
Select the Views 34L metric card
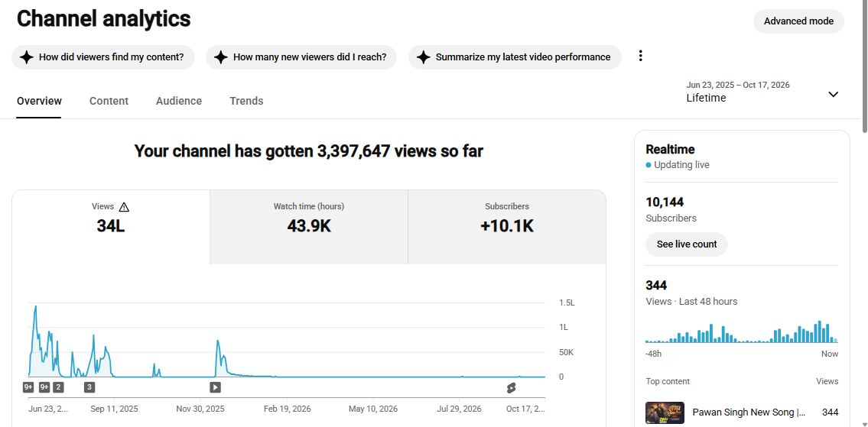click(x=111, y=227)
